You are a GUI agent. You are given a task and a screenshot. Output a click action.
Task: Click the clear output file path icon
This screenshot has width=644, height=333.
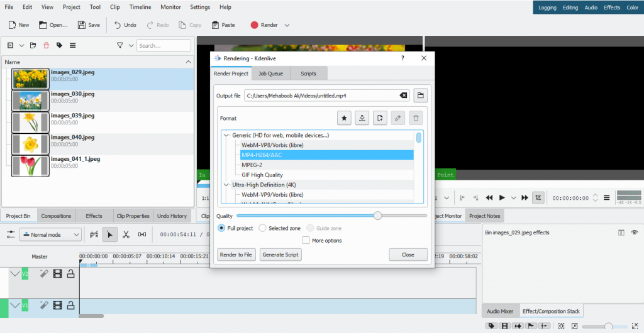(403, 96)
